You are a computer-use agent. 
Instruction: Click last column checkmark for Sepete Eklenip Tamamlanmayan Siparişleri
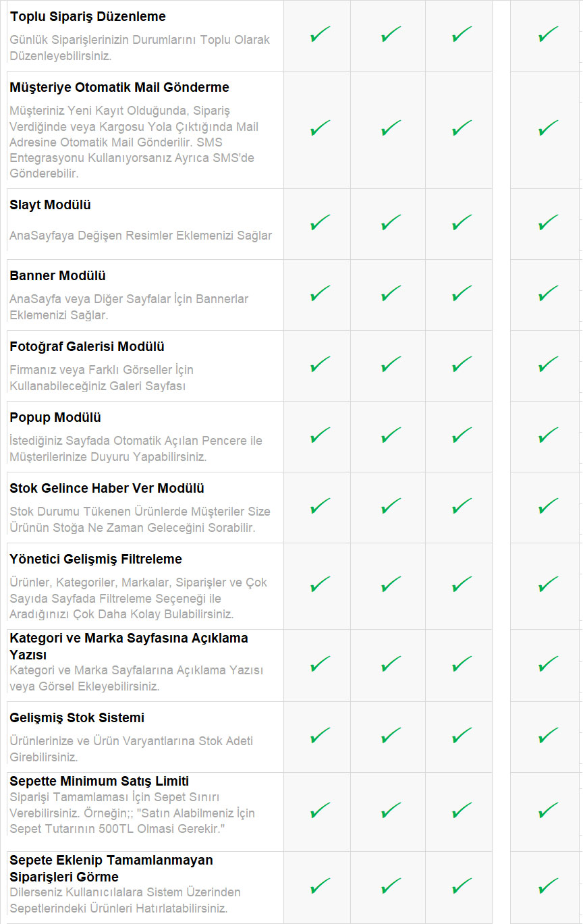coord(548,886)
